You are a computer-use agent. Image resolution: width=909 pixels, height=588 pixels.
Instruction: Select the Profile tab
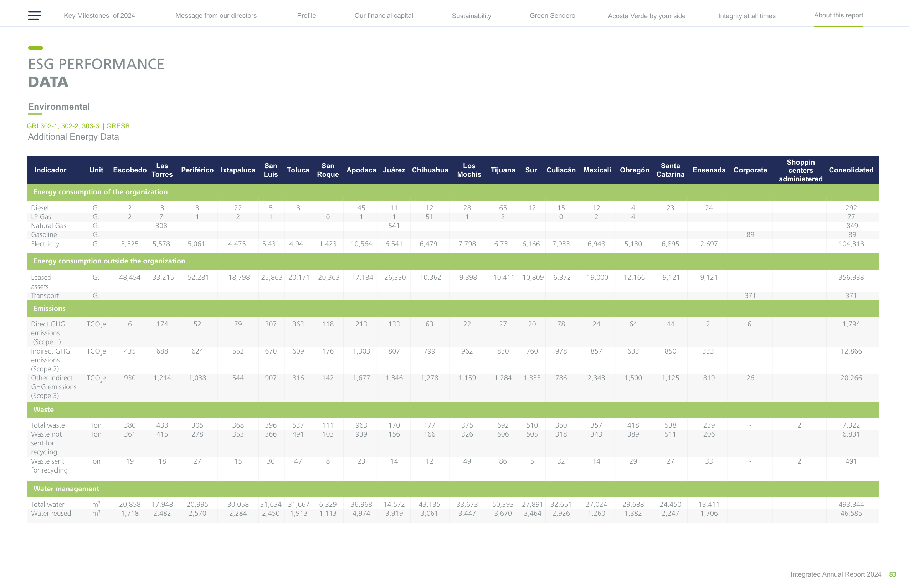(x=306, y=16)
